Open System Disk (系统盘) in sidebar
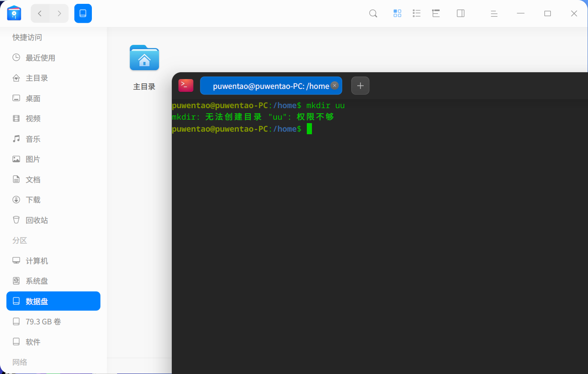The width and height of the screenshot is (588, 374). point(53,281)
